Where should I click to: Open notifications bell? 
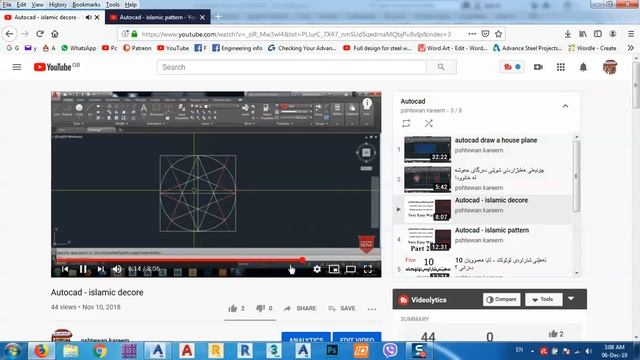click(583, 67)
